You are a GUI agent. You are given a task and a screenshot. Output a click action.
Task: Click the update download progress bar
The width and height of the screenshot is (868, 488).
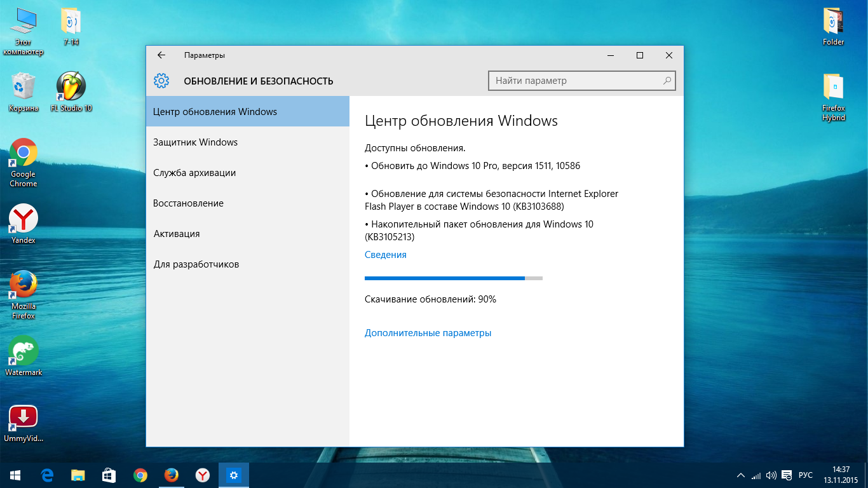click(454, 278)
